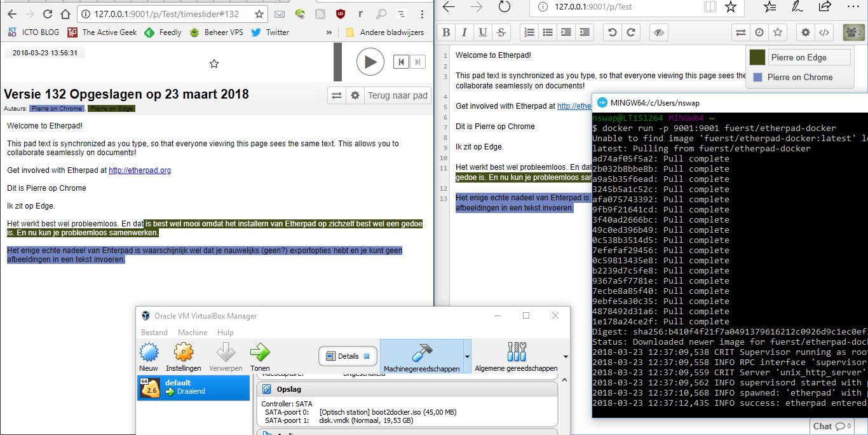The image size is (868, 435).
Task: Click Nieuw to create new VM
Action: pos(149,357)
